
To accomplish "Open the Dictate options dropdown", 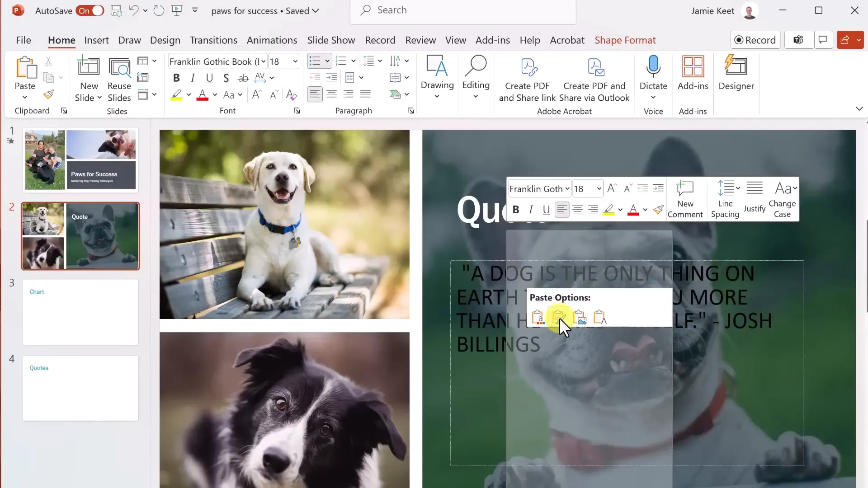I will pos(653,98).
